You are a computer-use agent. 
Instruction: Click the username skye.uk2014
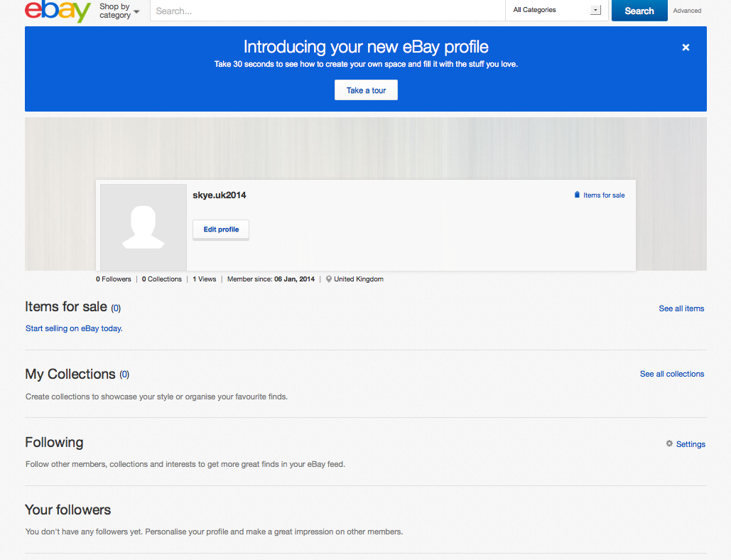pos(219,195)
